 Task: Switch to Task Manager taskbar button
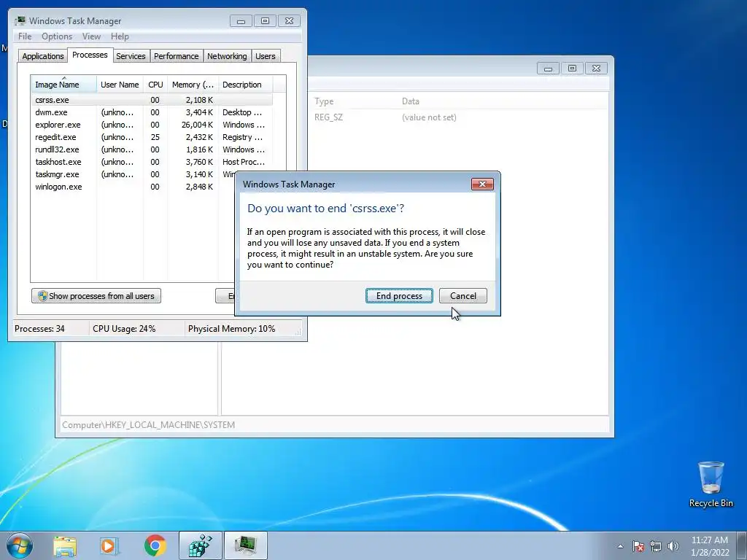click(x=245, y=545)
